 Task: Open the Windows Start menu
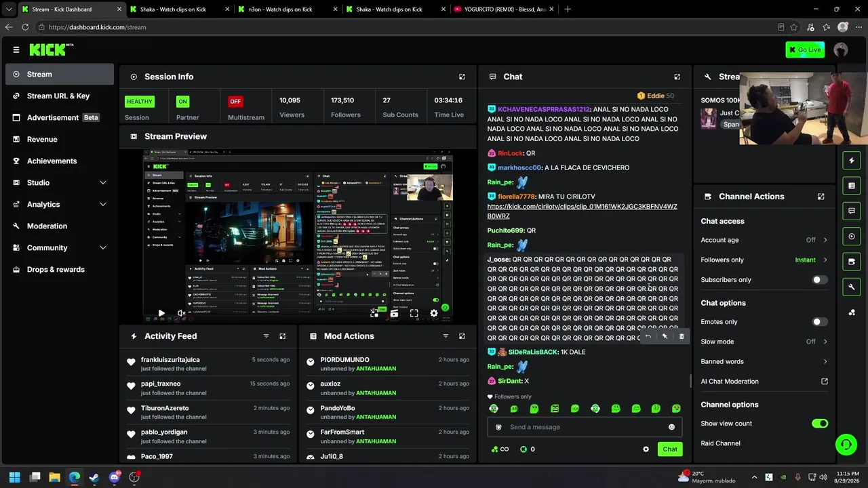click(x=15, y=477)
